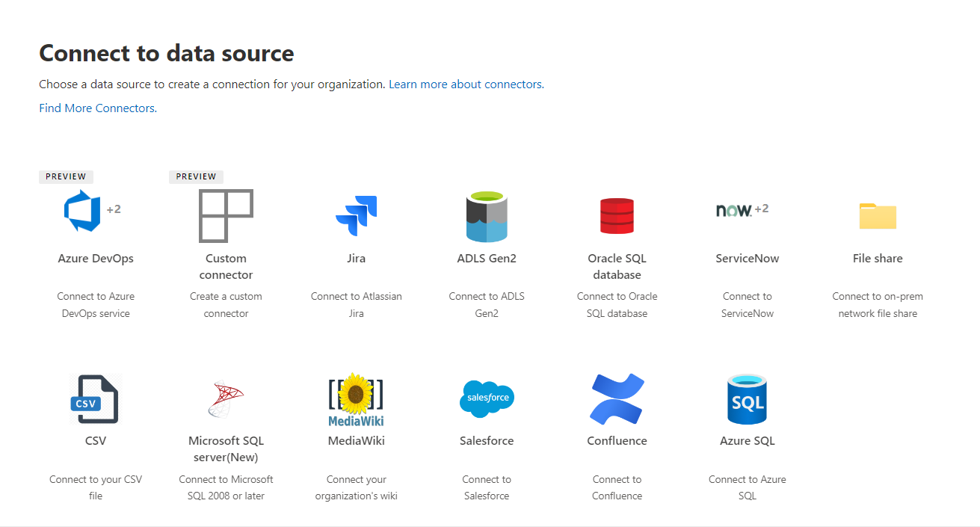Screen dimensions: 980x527
Task: Select the Microsoft SQL server icon
Action: coord(226,399)
